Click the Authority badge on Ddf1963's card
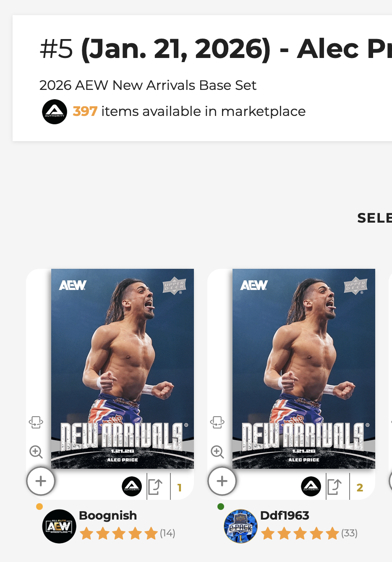392x562 pixels. click(311, 487)
